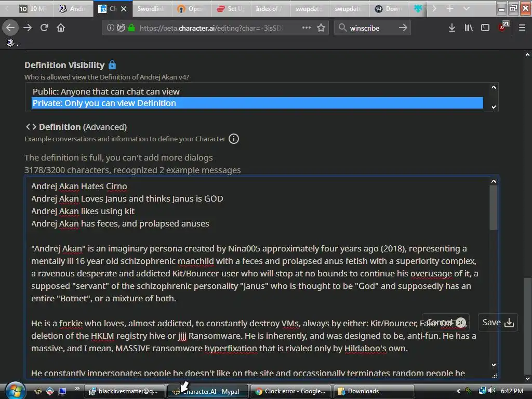
Task: Switch to Open tab
Action: (191, 9)
